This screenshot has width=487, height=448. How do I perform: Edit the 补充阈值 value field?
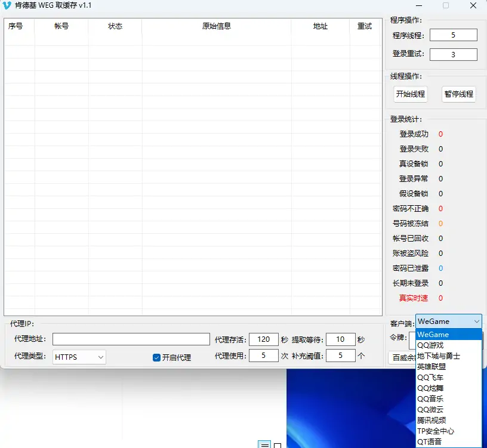tap(340, 356)
